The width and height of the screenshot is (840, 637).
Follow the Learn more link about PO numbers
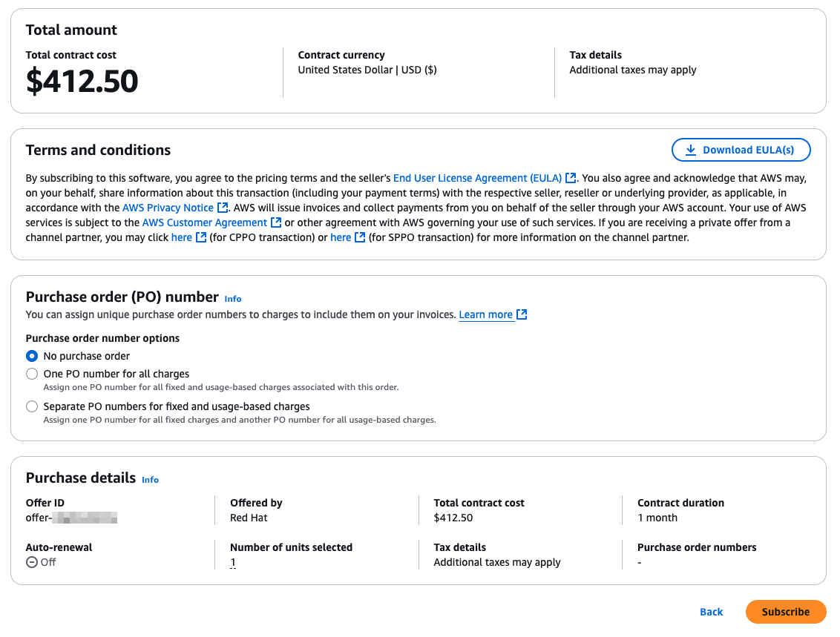pos(485,314)
